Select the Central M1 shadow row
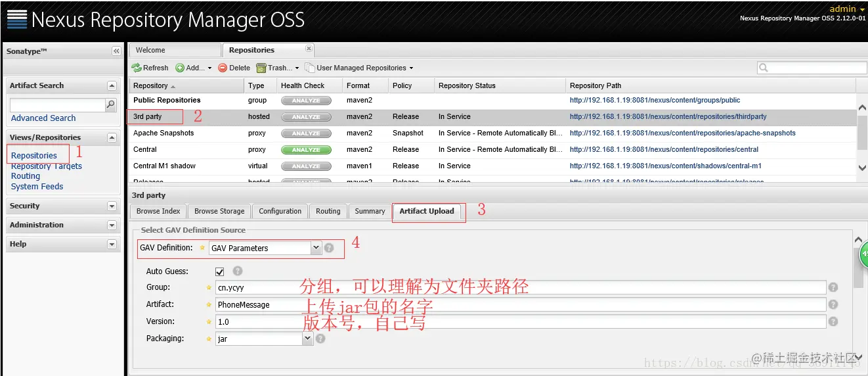This screenshot has width=868, height=376. 492,166
